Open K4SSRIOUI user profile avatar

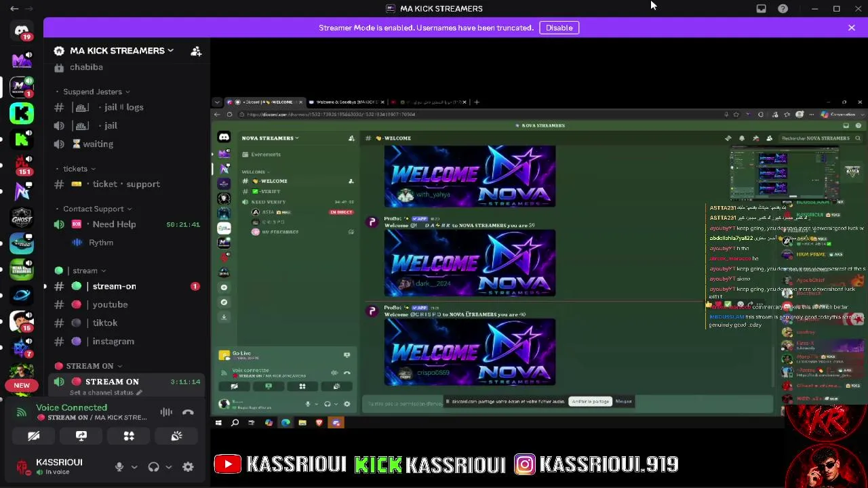pos(24,466)
